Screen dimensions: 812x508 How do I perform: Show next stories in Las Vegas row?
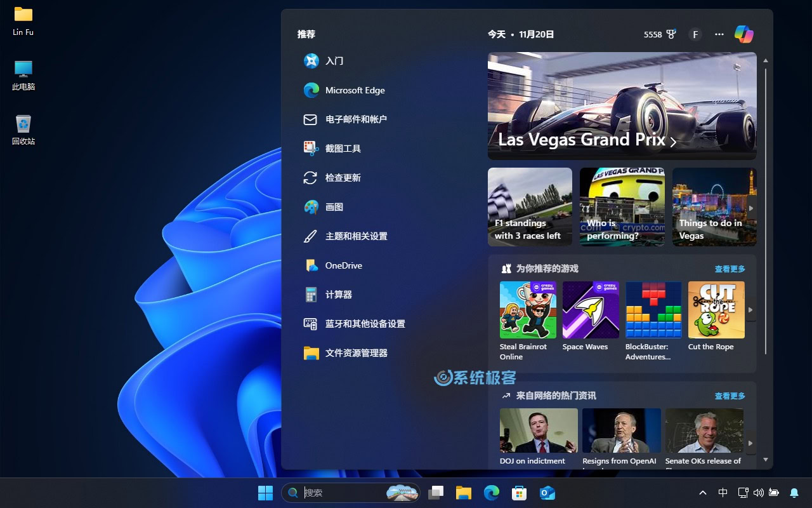click(751, 208)
